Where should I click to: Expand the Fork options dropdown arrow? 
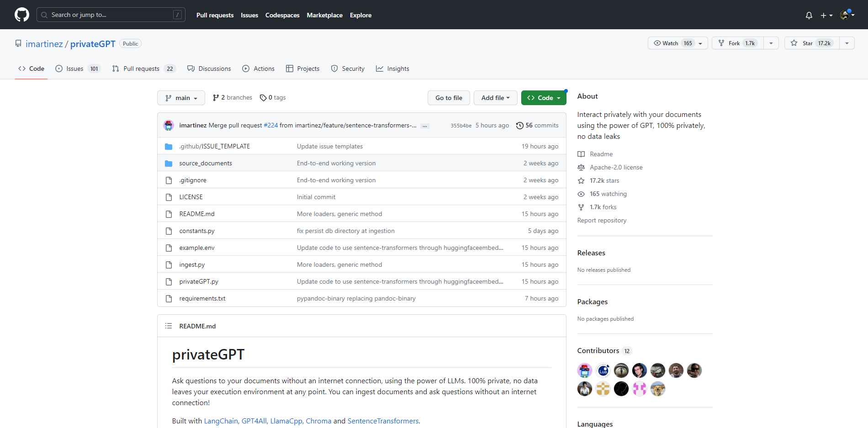coord(771,43)
